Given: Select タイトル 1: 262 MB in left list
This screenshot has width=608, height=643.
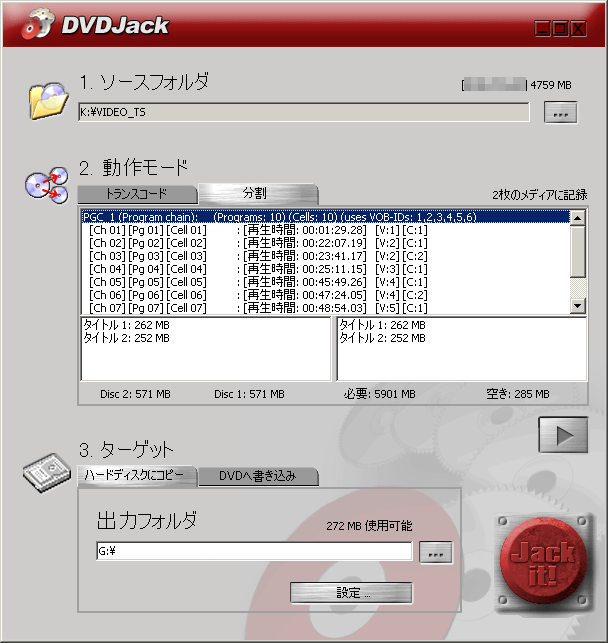Looking at the screenshot, I should click(x=127, y=325).
